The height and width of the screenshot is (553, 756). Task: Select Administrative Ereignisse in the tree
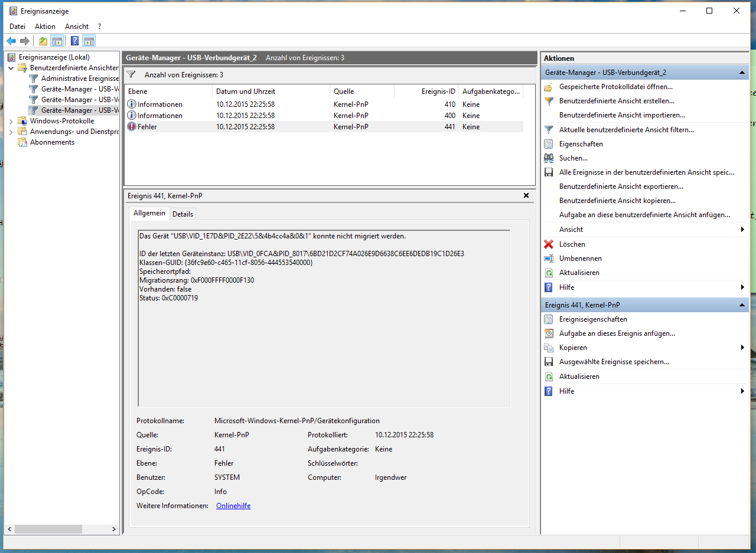point(80,78)
